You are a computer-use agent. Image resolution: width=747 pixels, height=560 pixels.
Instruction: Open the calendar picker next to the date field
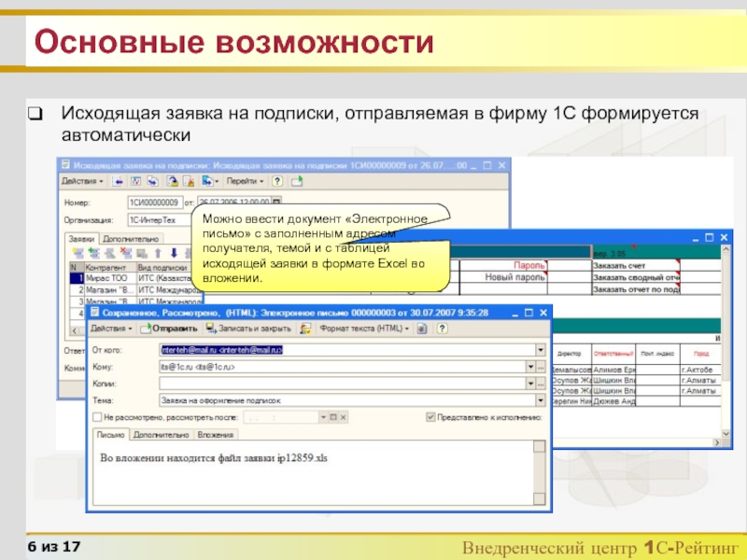(x=276, y=201)
